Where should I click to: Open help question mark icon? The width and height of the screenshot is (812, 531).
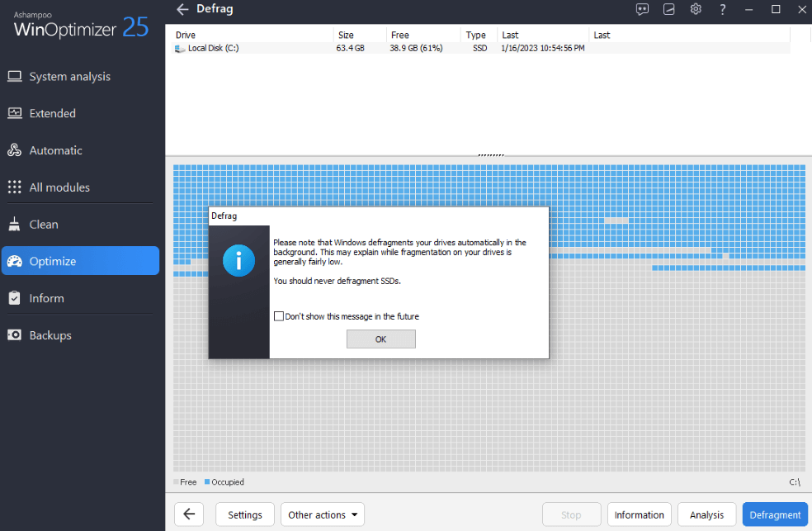[x=722, y=9]
